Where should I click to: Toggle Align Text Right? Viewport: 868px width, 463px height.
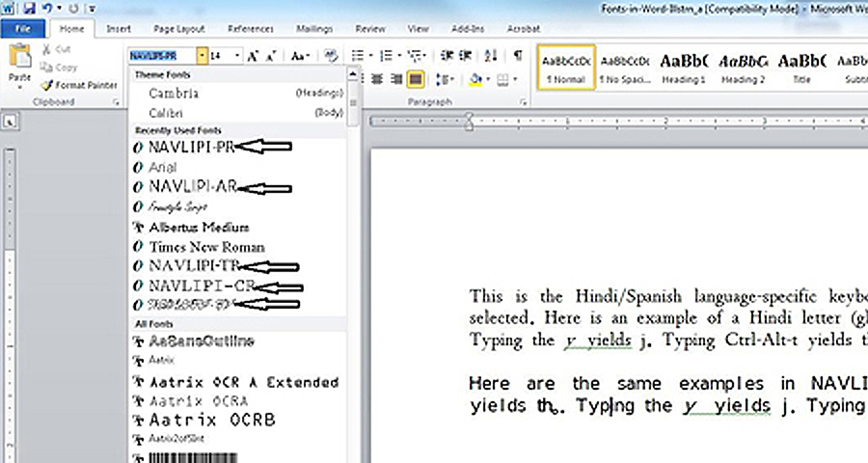pyautogui.click(x=395, y=79)
